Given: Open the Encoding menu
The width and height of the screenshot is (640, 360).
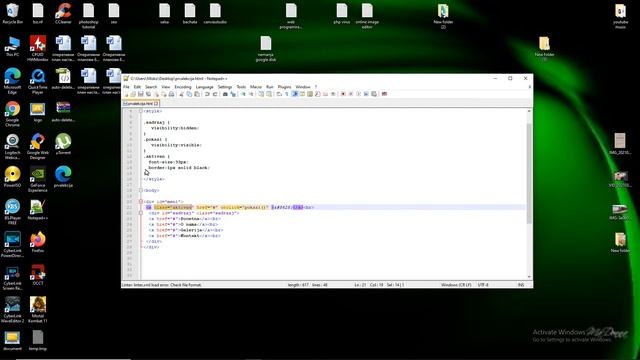Looking at the screenshot, I should [183, 87].
